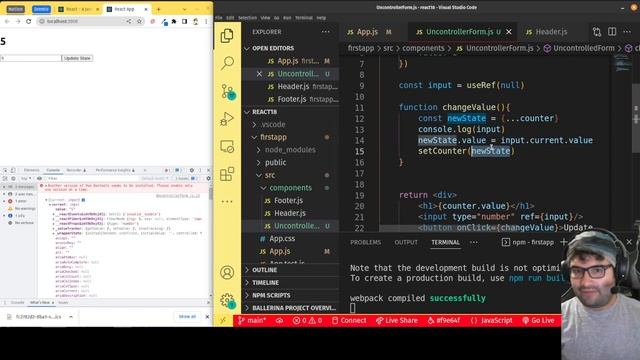This screenshot has width=640, height=360.
Task: Open the Accounts menu in activity bar
Action: click(x=227, y=272)
